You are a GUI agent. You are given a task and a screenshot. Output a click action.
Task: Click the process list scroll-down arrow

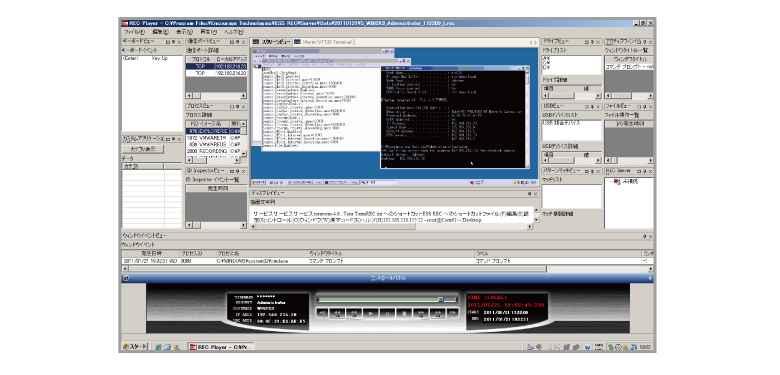[244, 154]
